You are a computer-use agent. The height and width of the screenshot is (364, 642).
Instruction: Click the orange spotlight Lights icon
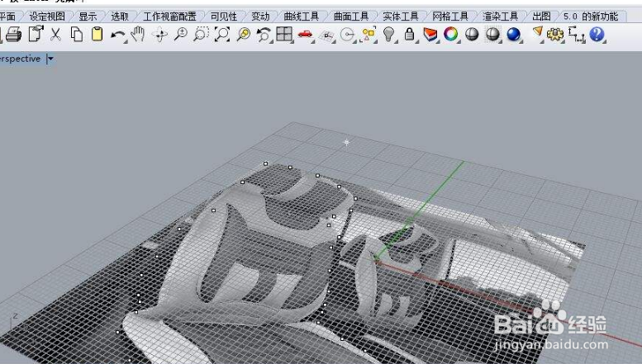[538, 33]
